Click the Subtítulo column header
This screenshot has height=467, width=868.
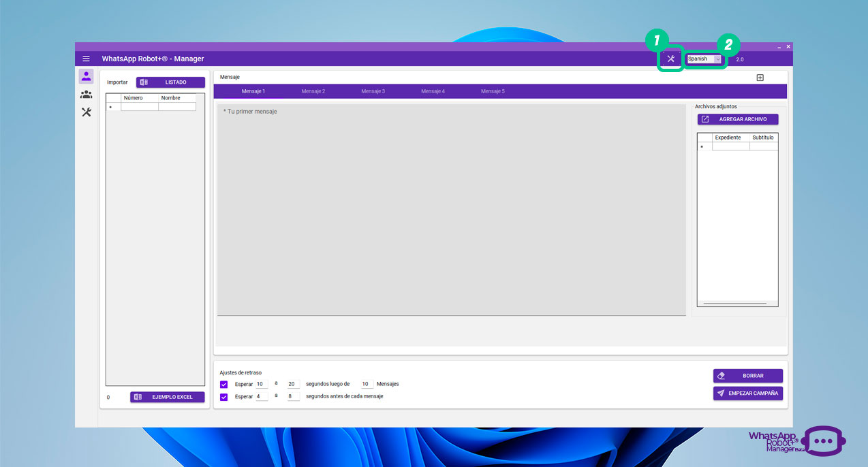(x=764, y=138)
